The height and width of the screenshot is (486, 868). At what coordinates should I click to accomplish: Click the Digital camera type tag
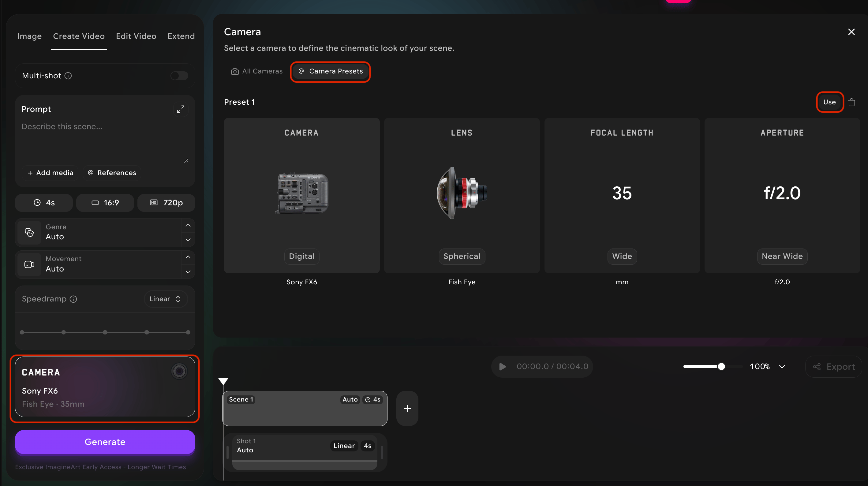pos(301,256)
